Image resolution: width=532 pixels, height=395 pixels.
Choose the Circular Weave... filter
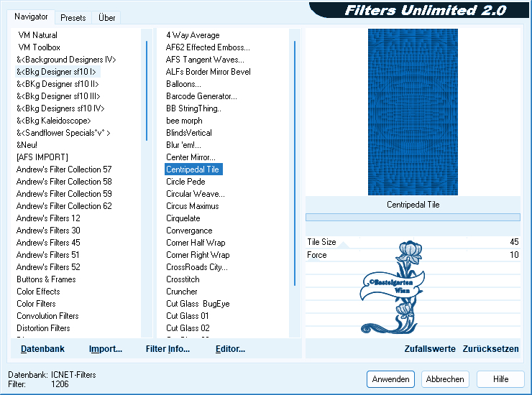(196, 194)
